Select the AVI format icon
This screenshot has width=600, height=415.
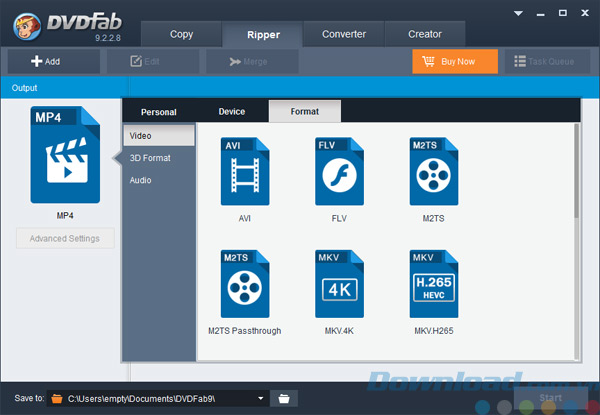[245, 171]
